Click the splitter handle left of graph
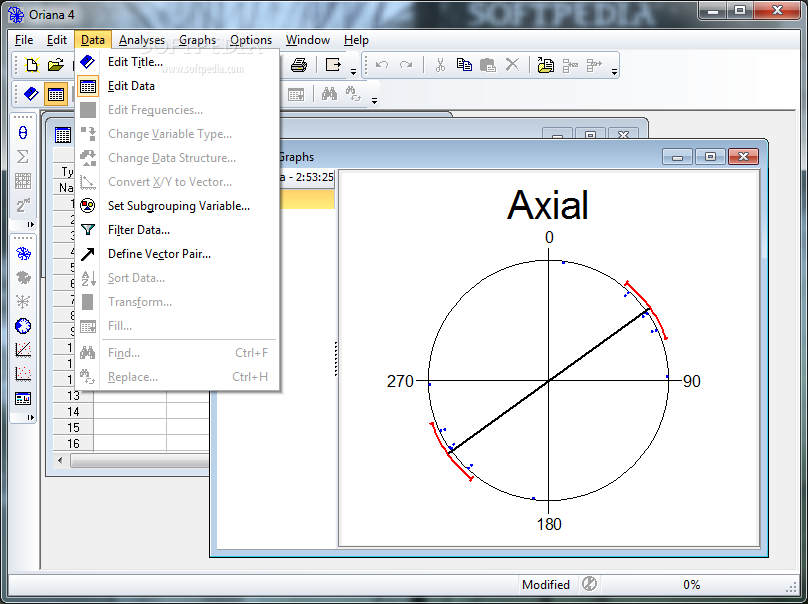Viewport: 808px width, 604px height. (336, 359)
